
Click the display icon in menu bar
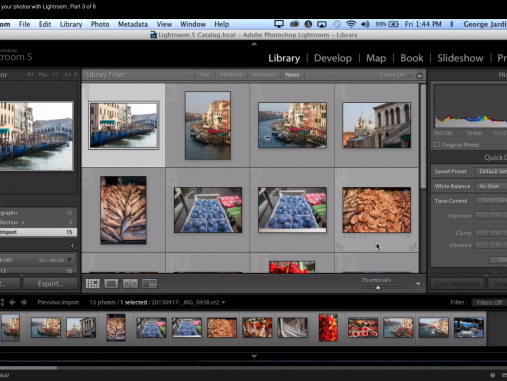tap(279, 24)
